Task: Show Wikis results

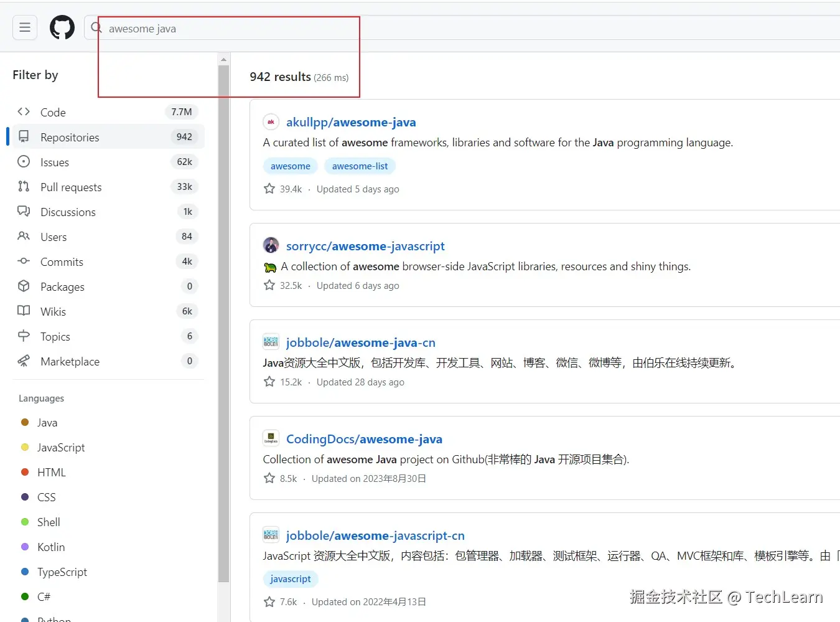Action: click(108, 311)
